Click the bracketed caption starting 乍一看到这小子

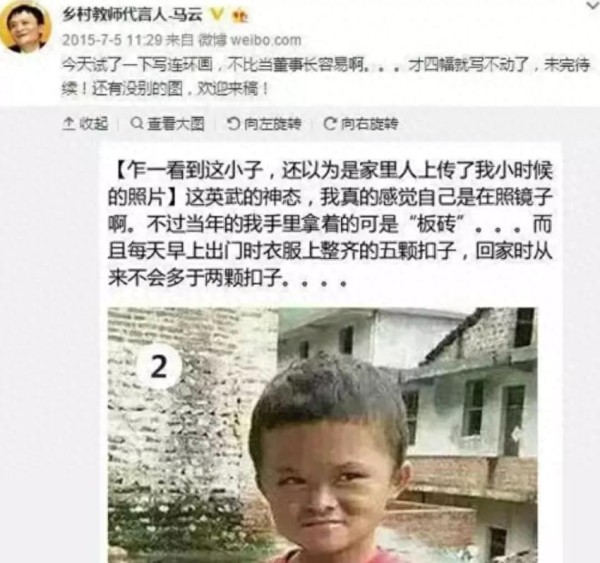coord(330,183)
